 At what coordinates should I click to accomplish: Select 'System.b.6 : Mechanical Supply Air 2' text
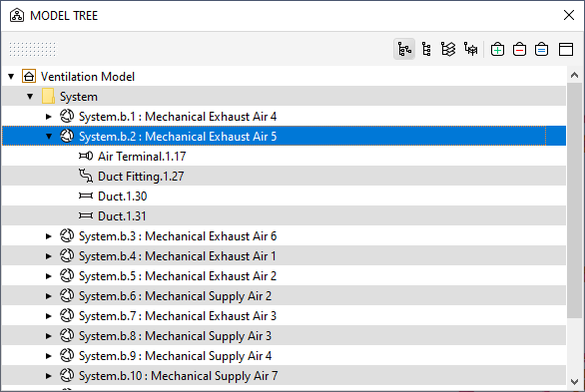tap(175, 296)
